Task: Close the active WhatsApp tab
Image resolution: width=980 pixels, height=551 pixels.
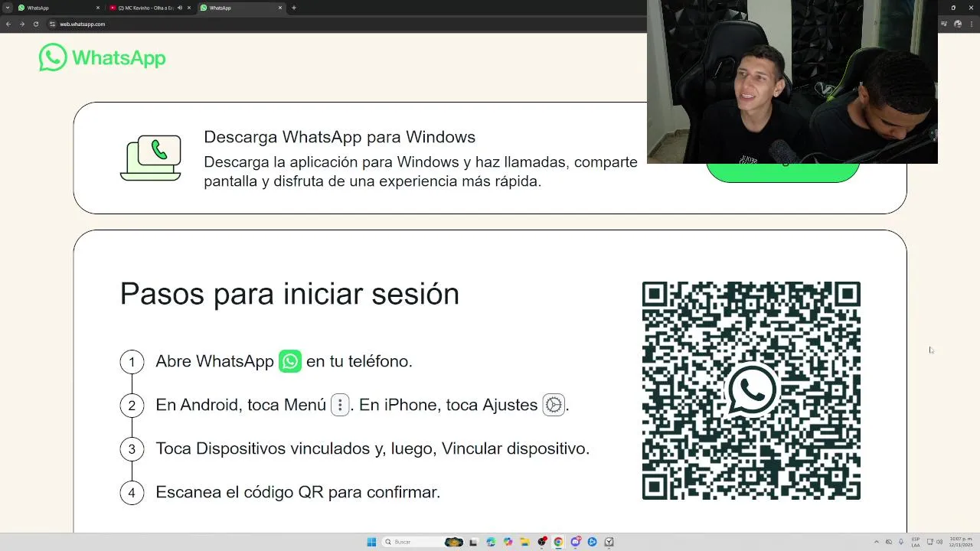Action: (x=280, y=8)
